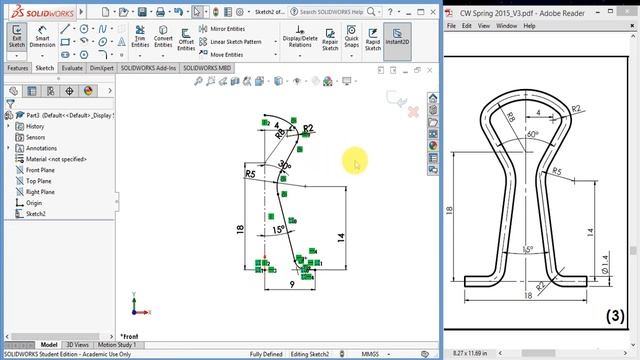Open Display/Delete Relations
Screen dimensions: 640x360
300,36
